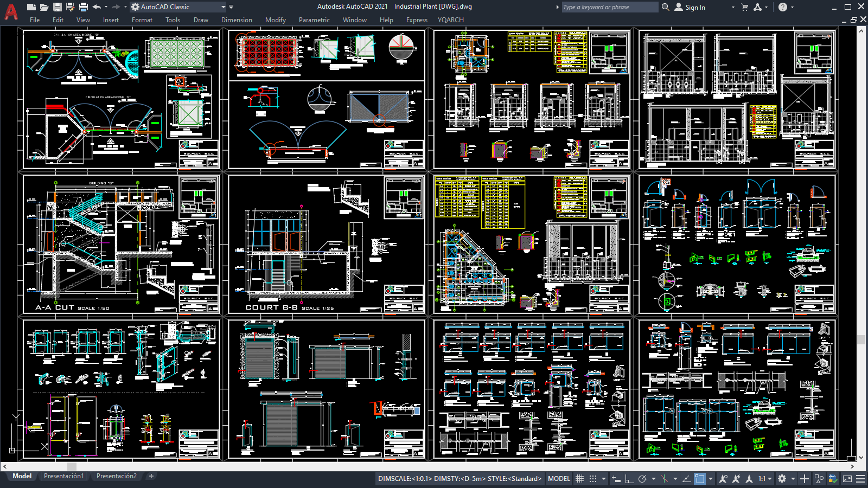The image size is (868, 488).
Task: Expand the annotation scale 1:1 dropdown
Action: pos(769,479)
